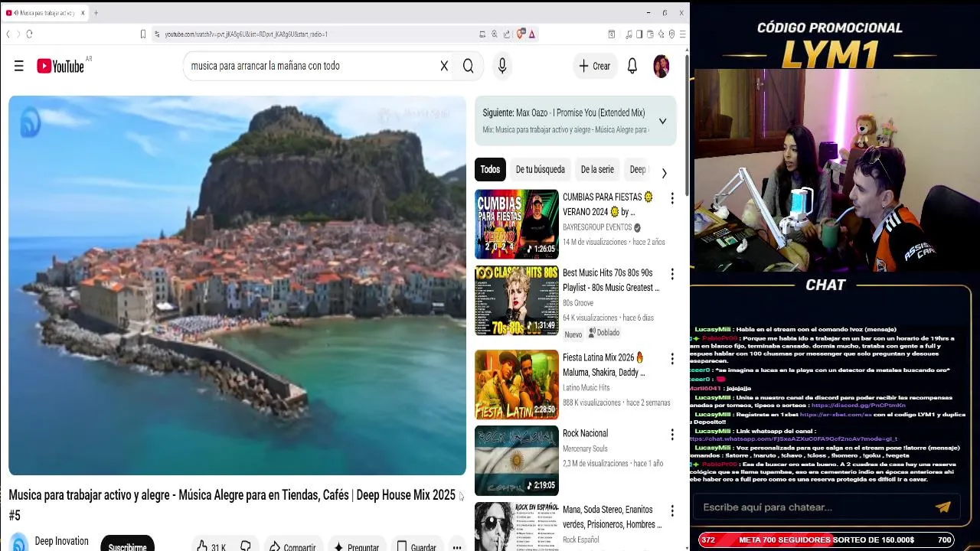Start voice search with microphone icon
This screenshot has height=551, width=980.
pyautogui.click(x=502, y=66)
